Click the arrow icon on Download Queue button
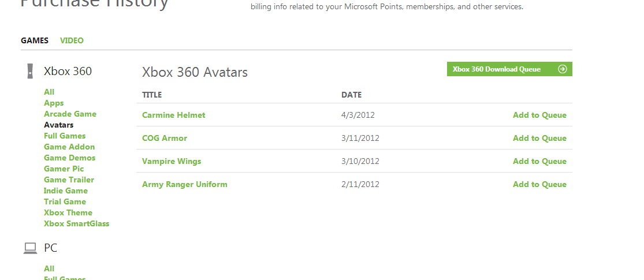644x280 pixels. [562, 69]
